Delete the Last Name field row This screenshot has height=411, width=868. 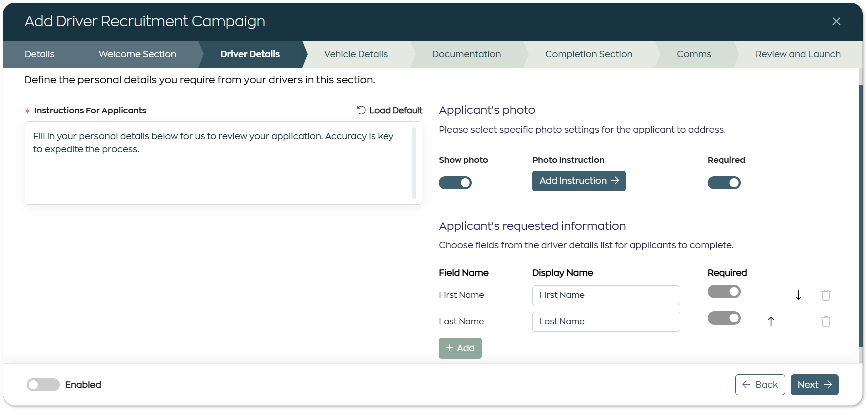coord(826,322)
